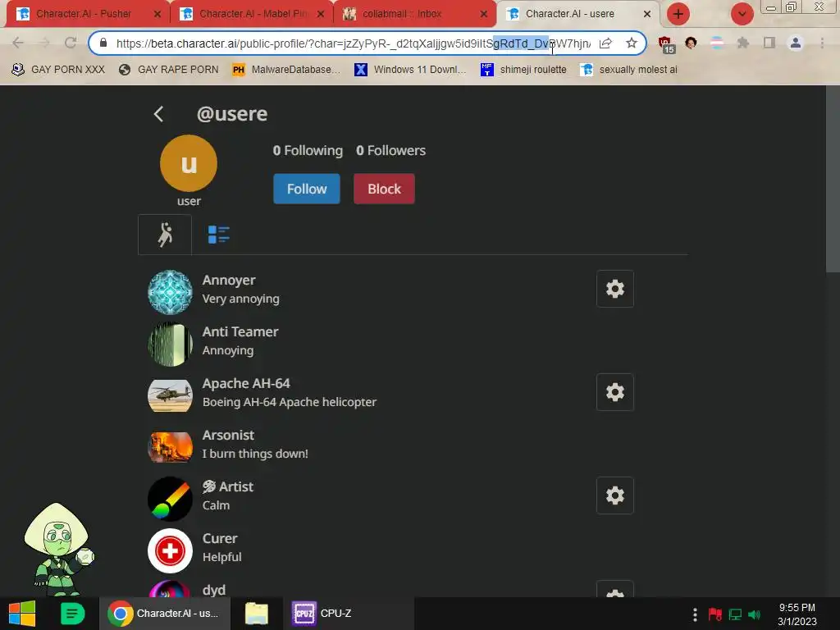This screenshot has width=840, height=630.
Task: Open the Annoyer character avatar
Action: click(170, 292)
